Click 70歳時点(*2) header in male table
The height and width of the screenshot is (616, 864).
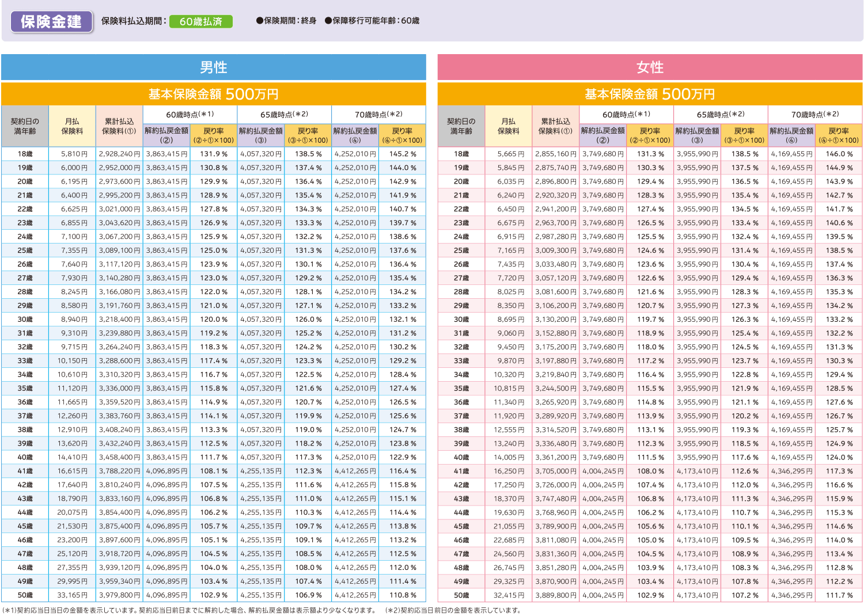378,115
